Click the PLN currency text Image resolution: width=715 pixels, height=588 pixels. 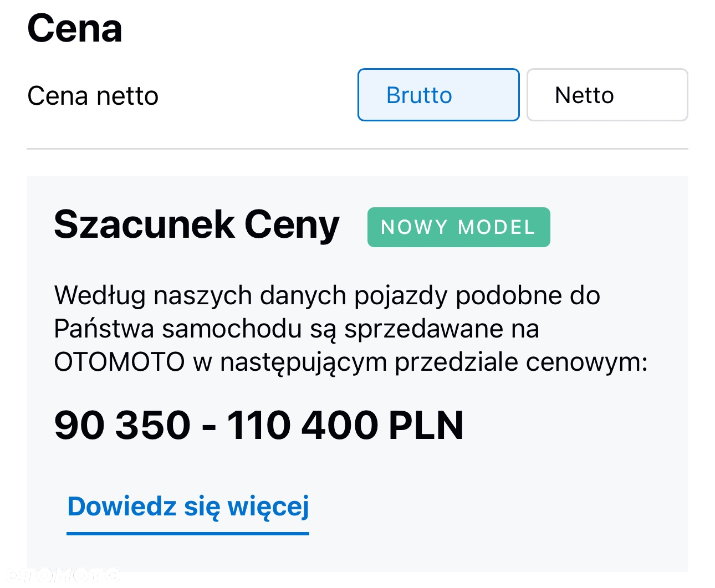click(426, 425)
